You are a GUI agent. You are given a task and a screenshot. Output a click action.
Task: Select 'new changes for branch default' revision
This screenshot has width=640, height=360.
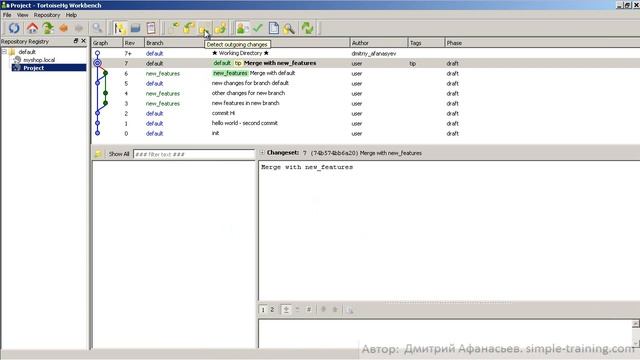coord(365,83)
